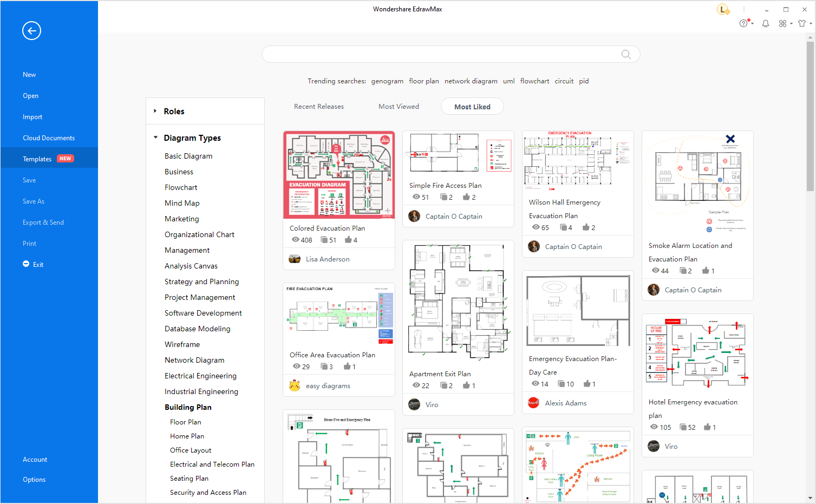This screenshot has height=504, width=816.
Task: Collapse the Diagram Types section
Action: point(155,138)
